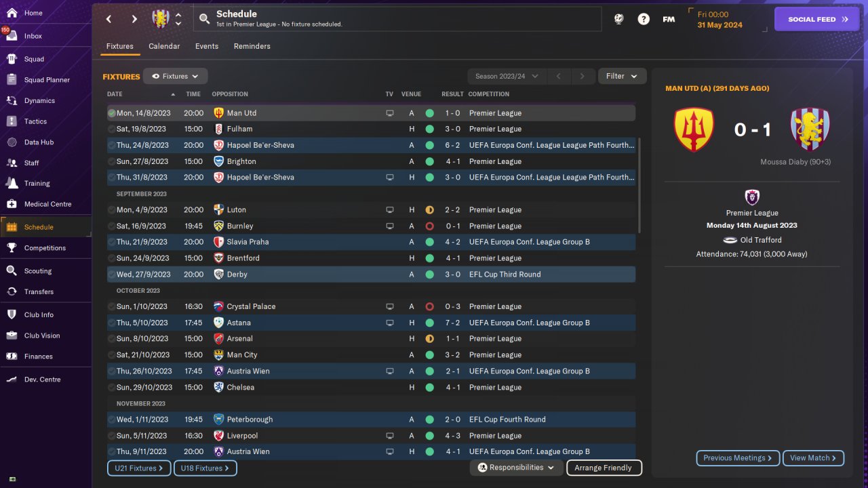Click the View Match button

pos(813,458)
